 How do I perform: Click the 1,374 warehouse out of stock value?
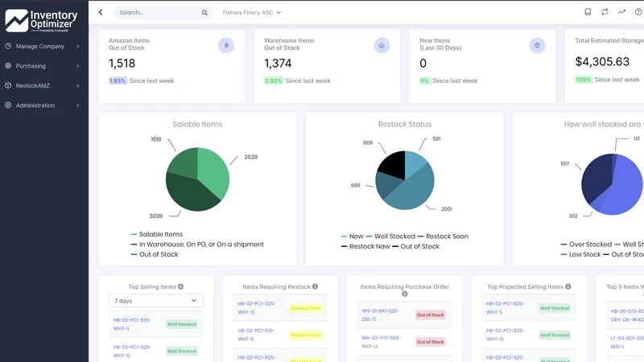coord(278,64)
